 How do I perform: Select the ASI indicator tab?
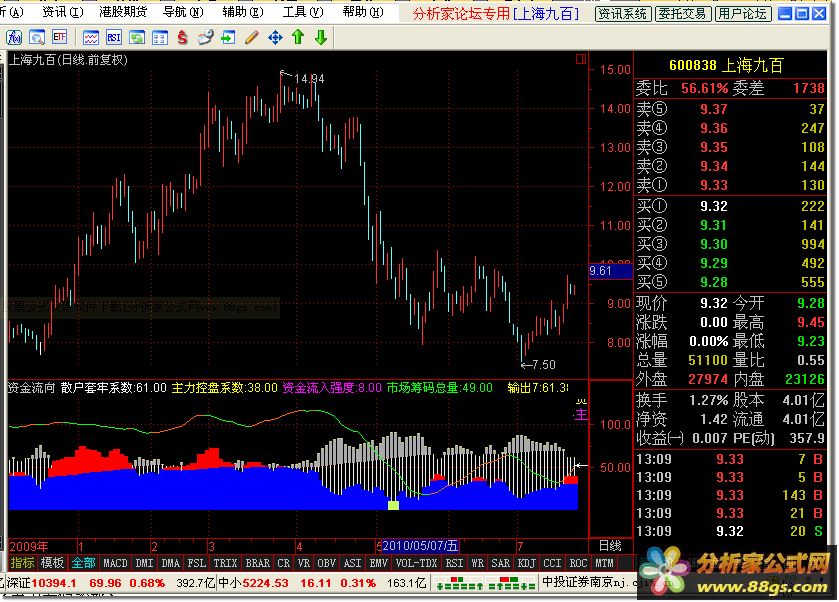point(353,563)
